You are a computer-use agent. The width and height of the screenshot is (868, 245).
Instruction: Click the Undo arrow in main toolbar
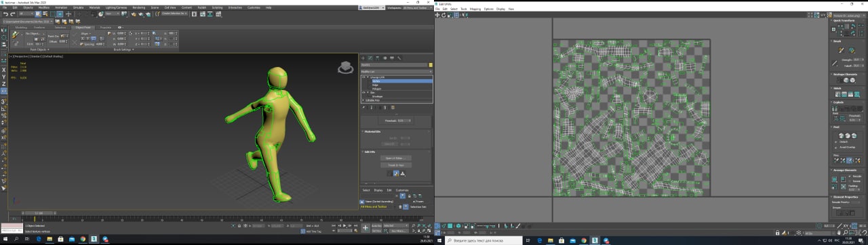[x=5, y=14]
